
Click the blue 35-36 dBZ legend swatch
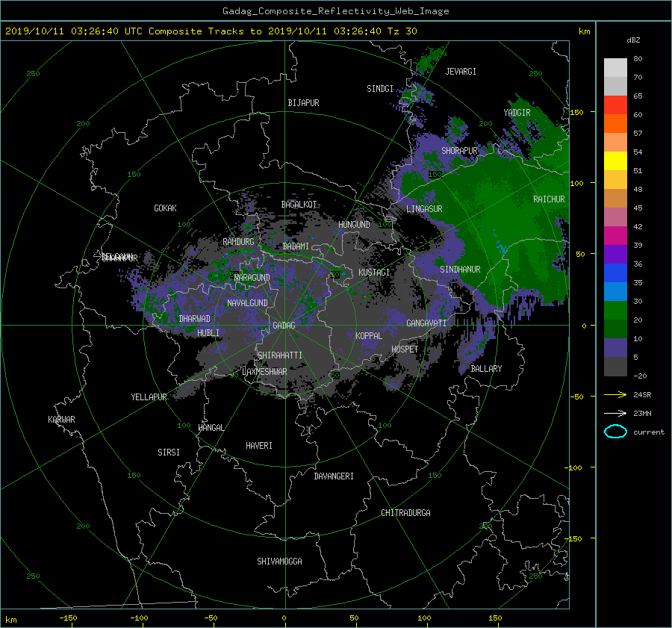[x=615, y=273]
